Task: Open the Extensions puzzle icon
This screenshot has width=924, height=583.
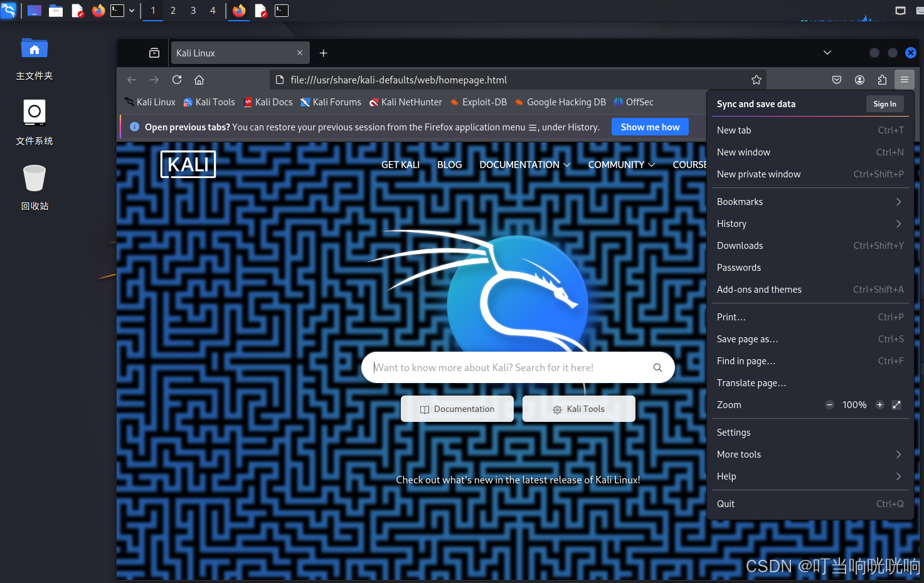Action: click(x=882, y=80)
